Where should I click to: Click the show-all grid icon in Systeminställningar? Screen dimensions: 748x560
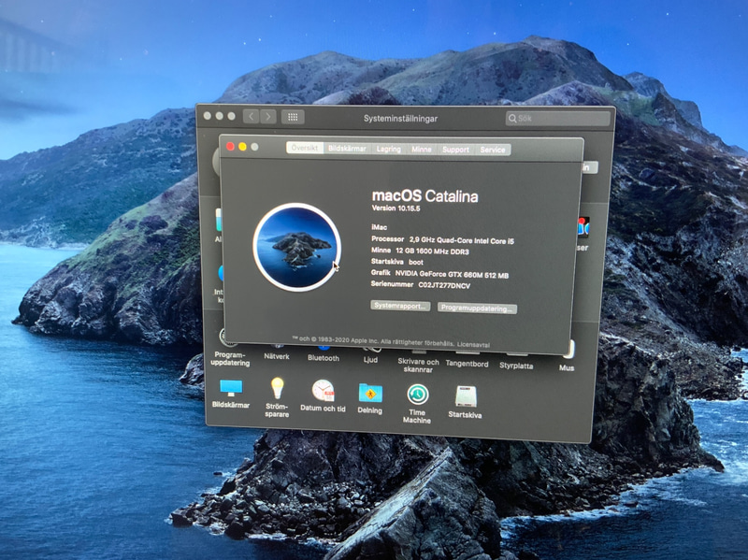point(293,117)
